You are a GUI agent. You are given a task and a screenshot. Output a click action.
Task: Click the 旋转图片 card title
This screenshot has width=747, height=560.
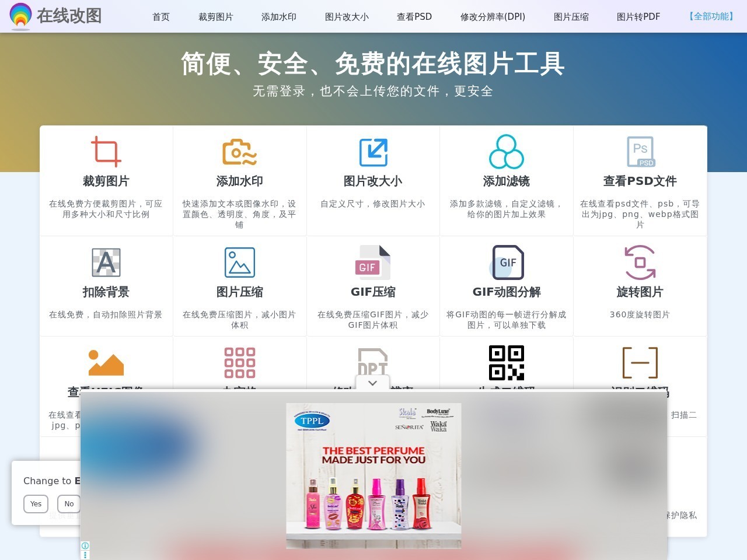pyautogui.click(x=640, y=292)
